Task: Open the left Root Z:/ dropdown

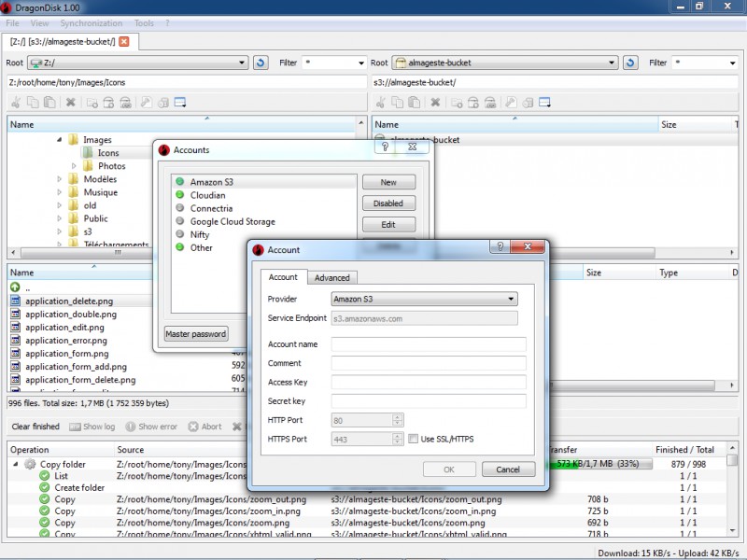Action: point(137,63)
